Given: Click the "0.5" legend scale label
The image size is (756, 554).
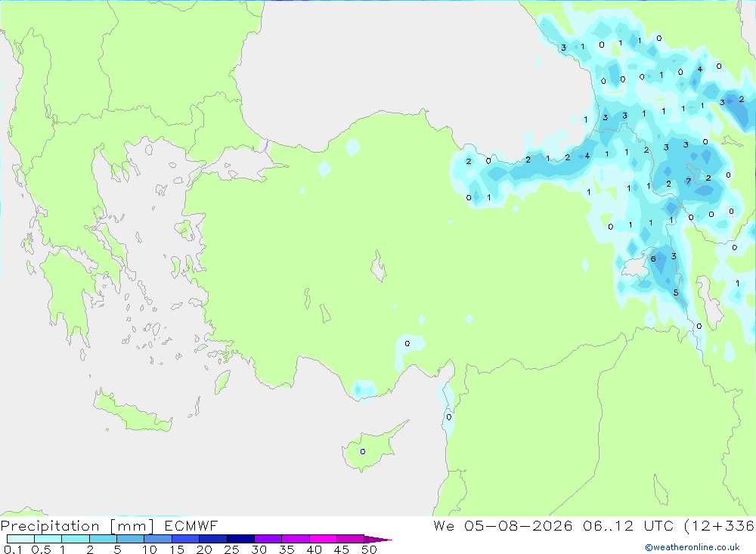Looking at the screenshot, I should coord(41,549).
